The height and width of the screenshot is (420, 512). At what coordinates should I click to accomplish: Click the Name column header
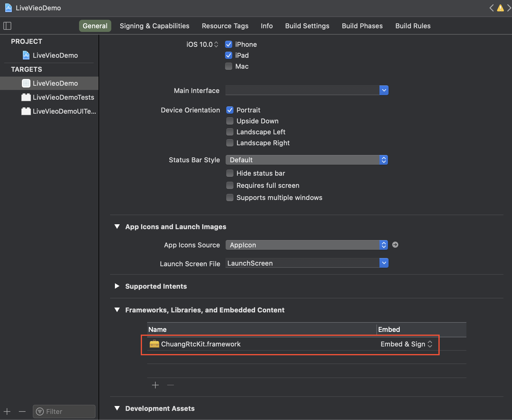point(262,329)
